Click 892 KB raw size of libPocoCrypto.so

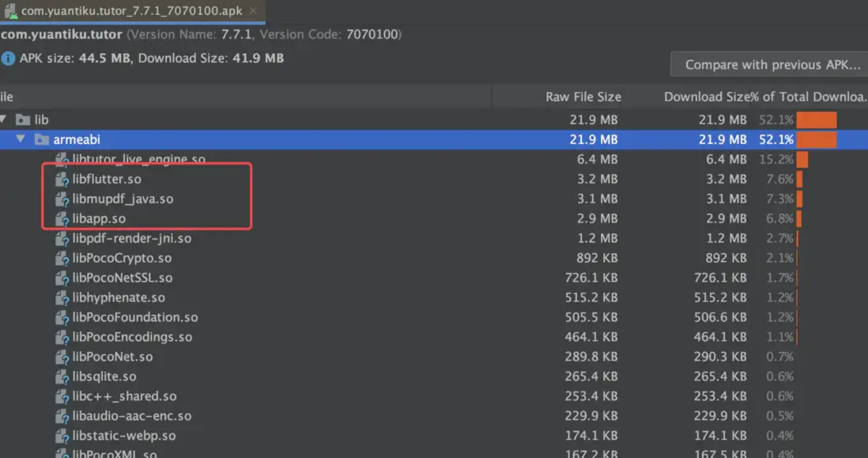click(597, 258)
